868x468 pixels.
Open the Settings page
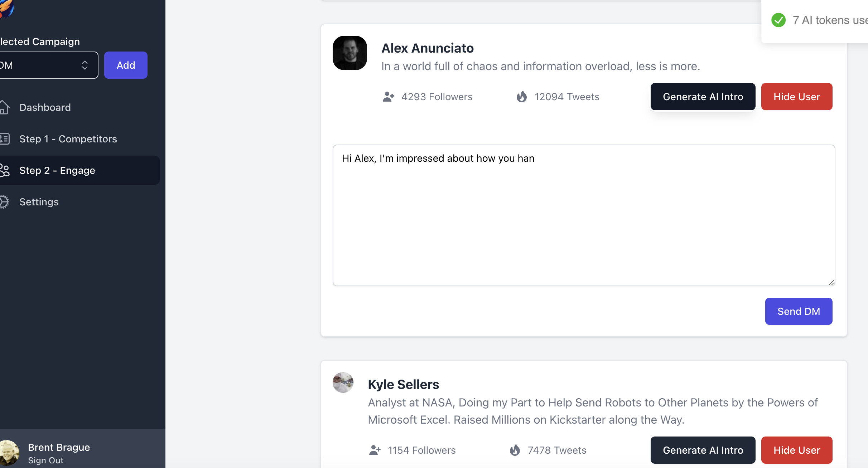pos(39,202)
